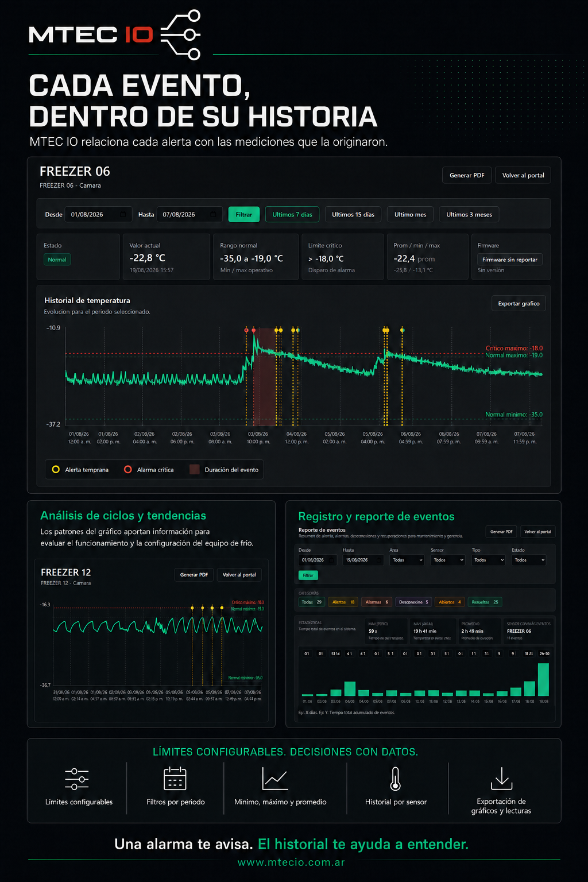The image size is (588, 882).
Task: Click the -22,4 prom value
Action: click(x=414, y=258)
